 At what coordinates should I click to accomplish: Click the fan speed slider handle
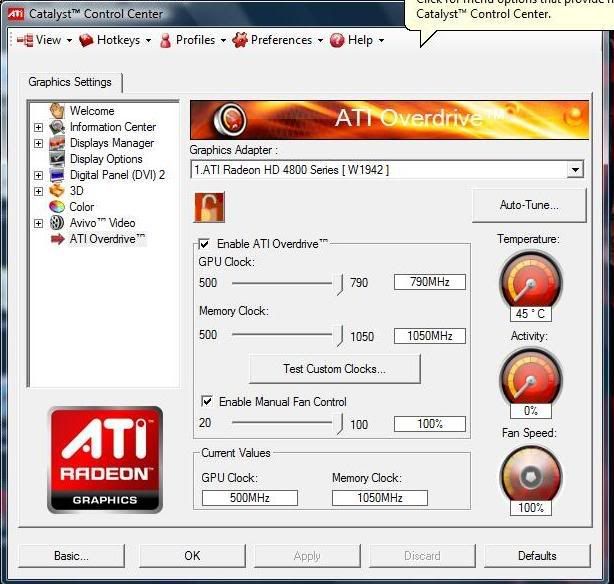340,424
